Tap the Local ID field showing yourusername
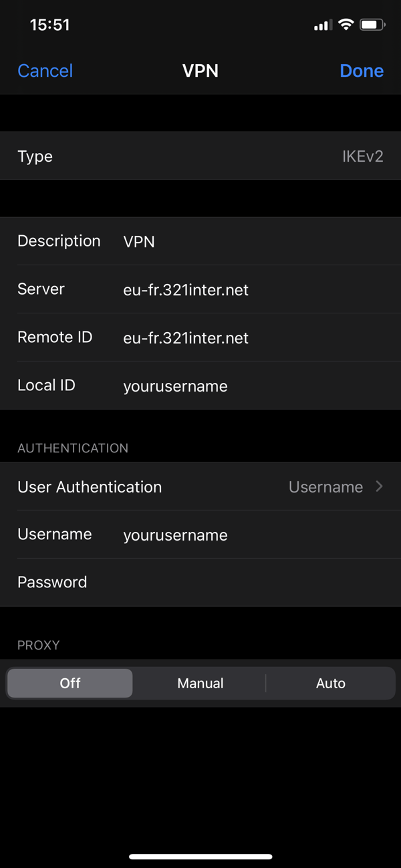 [x=200, y=386]
